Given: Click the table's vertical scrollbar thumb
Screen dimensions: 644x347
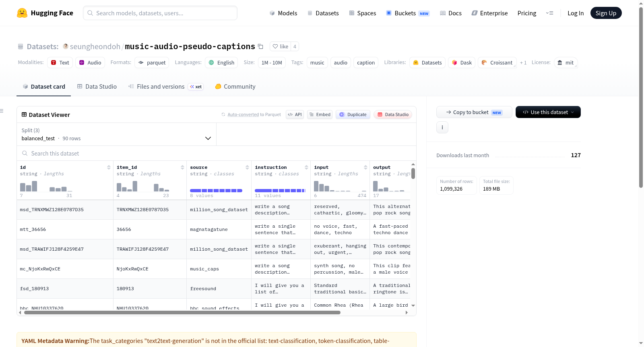Looking at the screenshot, I should pos(413,174).
